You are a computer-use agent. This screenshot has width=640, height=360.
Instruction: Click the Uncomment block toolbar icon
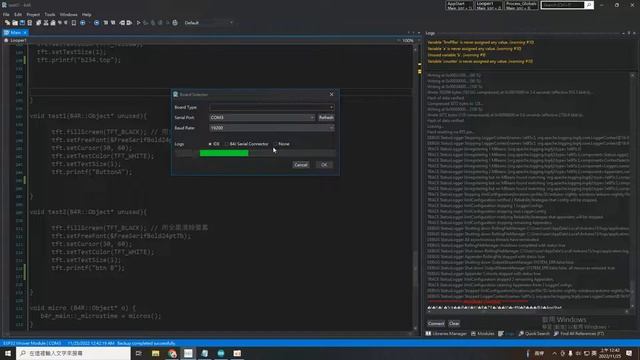(x=113, y=23)
